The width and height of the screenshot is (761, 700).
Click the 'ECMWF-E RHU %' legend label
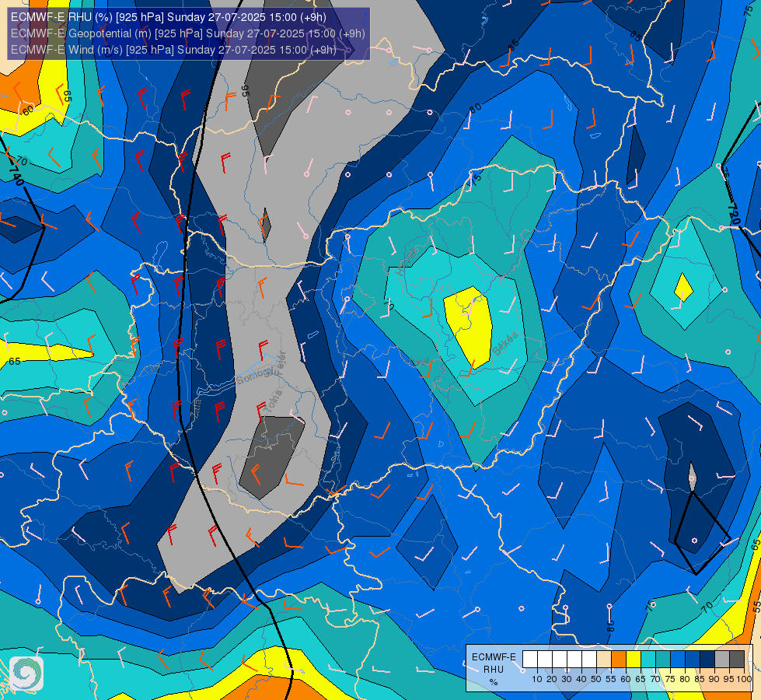coord(494,669)
